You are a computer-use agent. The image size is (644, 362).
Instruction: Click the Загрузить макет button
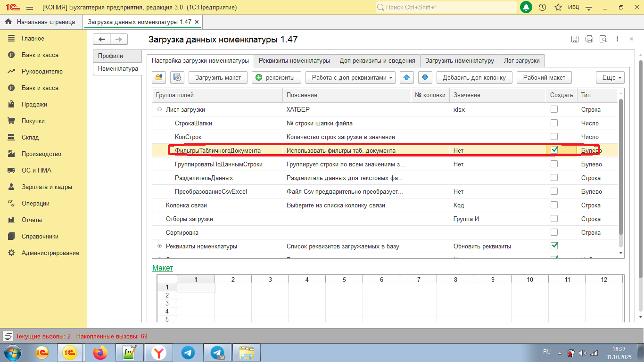pos(218,77)
